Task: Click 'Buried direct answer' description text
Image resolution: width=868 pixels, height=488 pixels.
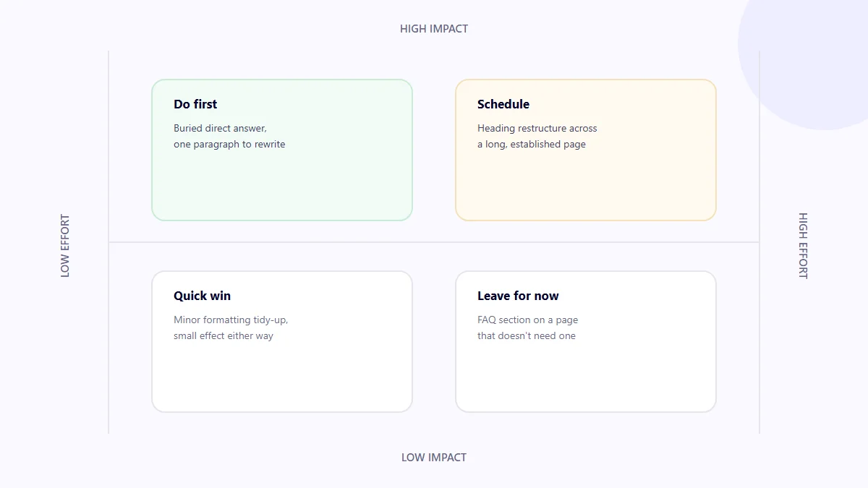Action: [x=220, y=128]
